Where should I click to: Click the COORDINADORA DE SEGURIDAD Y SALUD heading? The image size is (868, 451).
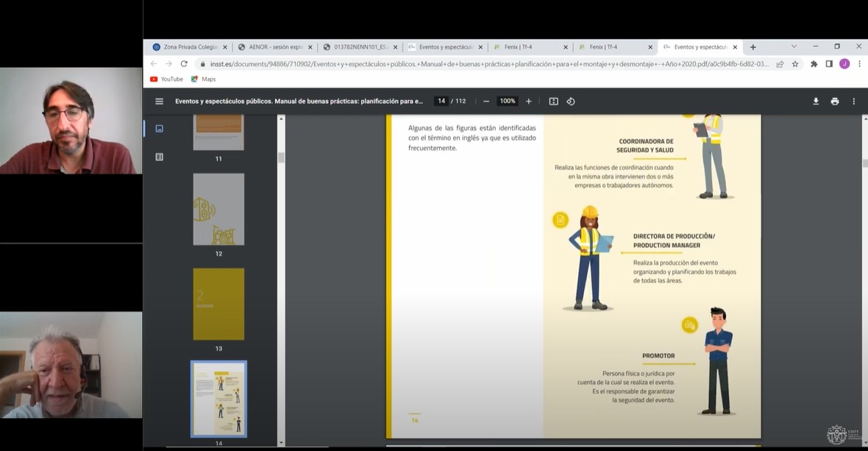[x=645, y=146]
